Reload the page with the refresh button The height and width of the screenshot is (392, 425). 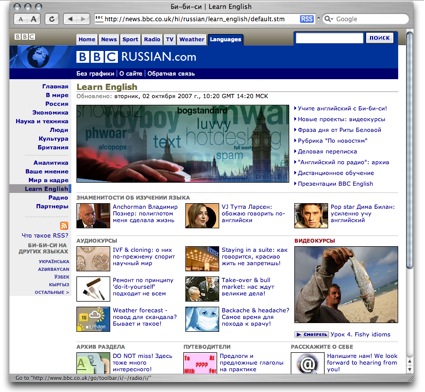click(52, 19)
